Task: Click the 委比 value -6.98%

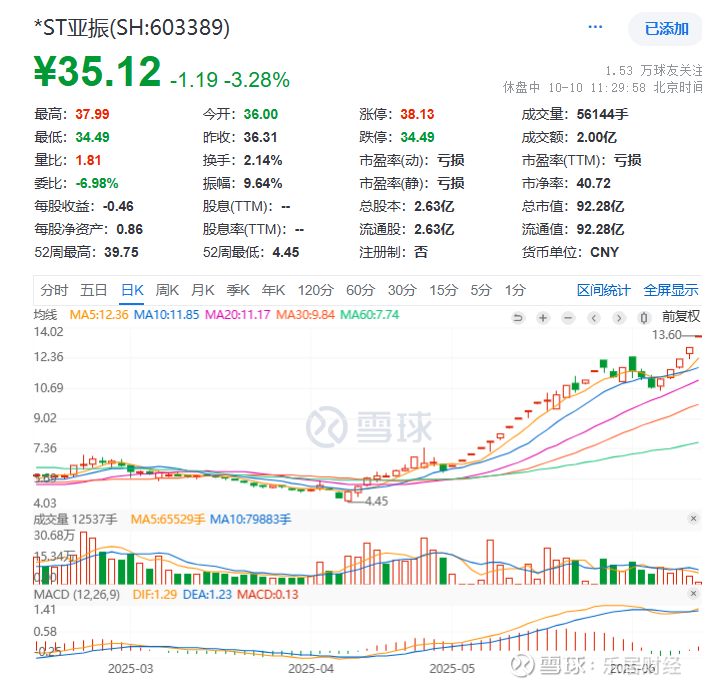Action: pyautogui.click(x=97, y=183)
